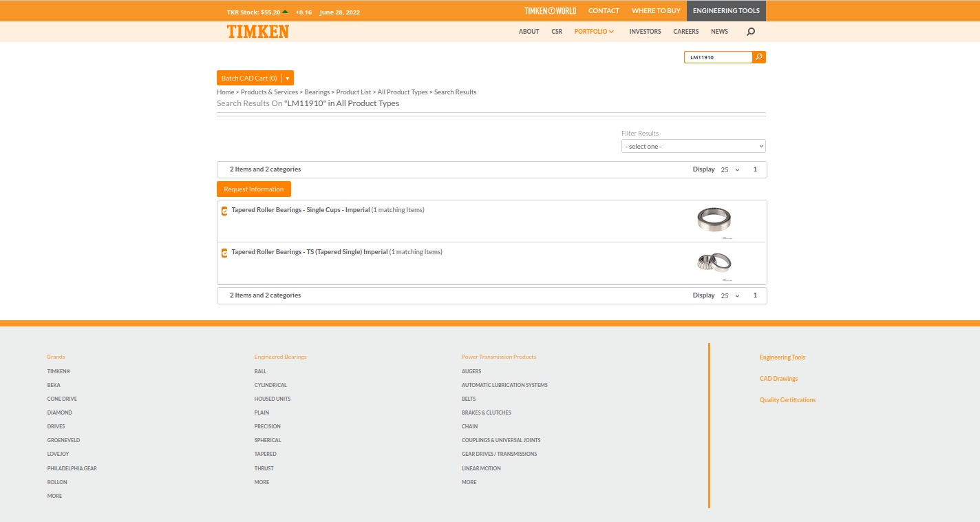This screenshot has height=522, width=980.
Task: Click Batch CAD Cart (0) button
Action: [x=249, y=79]
